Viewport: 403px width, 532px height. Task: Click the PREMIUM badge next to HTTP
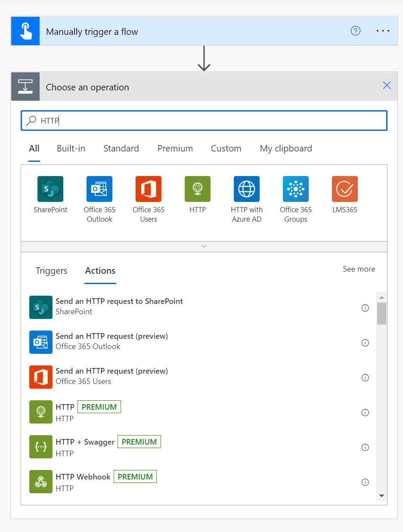click(x=99, y=407)
